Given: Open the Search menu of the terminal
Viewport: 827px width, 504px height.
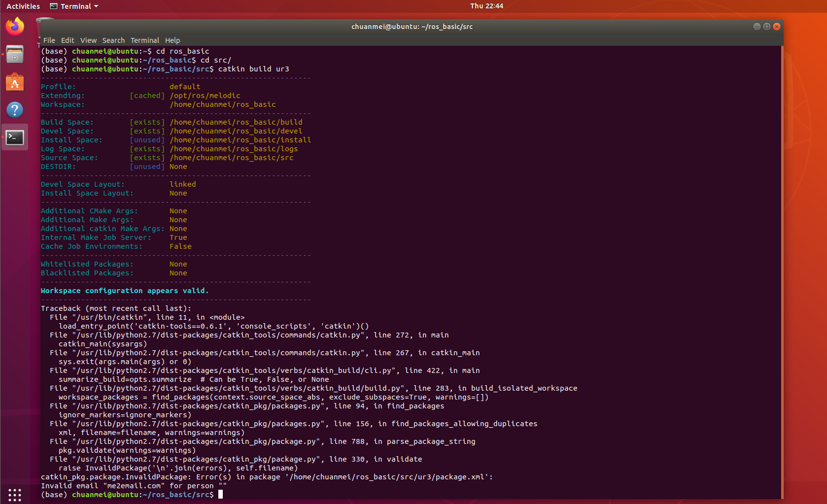Looking at the screenshot, I should pyautogui.click(x=113, y=40).
